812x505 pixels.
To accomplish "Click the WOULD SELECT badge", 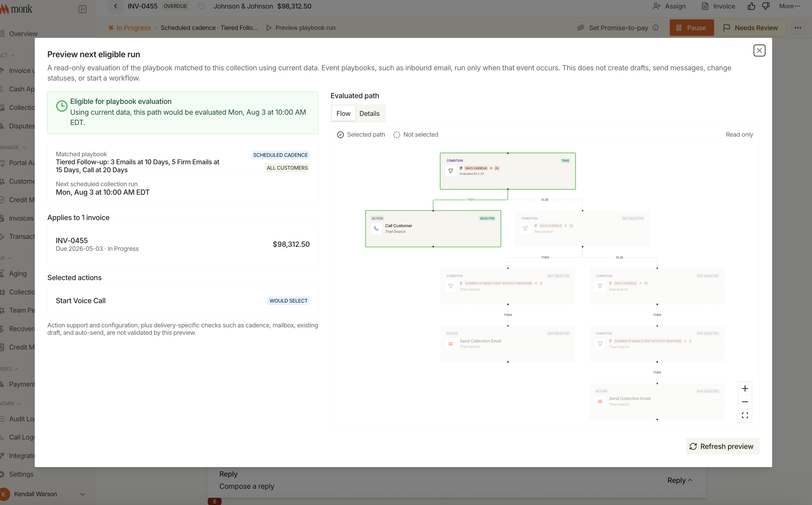I will pos(288,301).
